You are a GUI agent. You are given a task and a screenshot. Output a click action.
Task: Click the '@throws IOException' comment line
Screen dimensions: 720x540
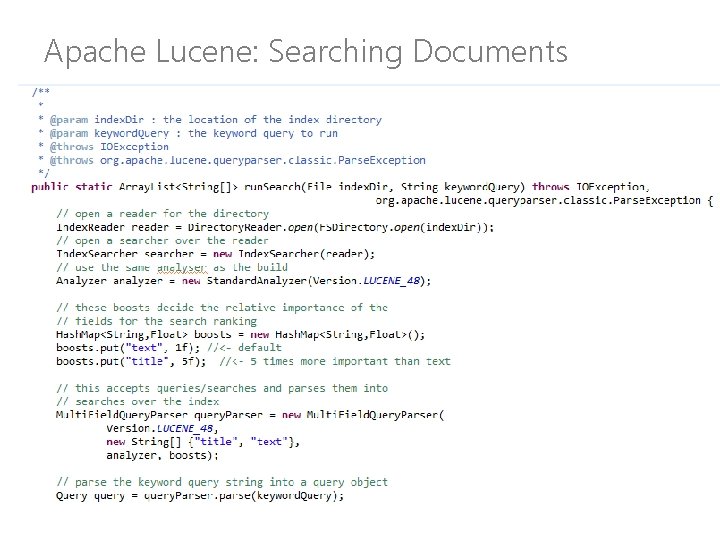pos(104,147)
